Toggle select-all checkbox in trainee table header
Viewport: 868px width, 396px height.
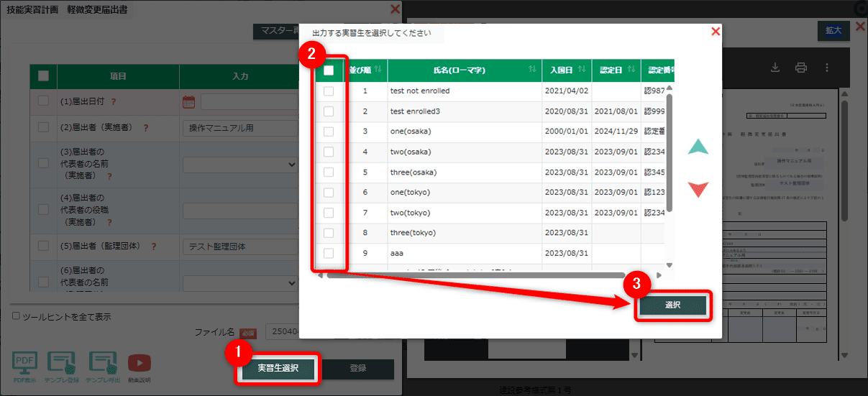329,70
